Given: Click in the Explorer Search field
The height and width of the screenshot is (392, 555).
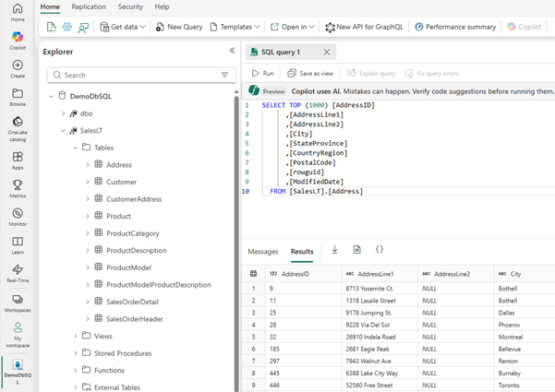Looking at the screenshot, I should pos(141,75).
